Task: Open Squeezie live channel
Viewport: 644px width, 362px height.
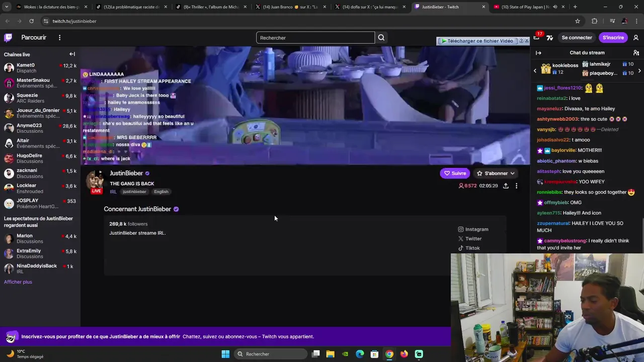Action: 40,98
